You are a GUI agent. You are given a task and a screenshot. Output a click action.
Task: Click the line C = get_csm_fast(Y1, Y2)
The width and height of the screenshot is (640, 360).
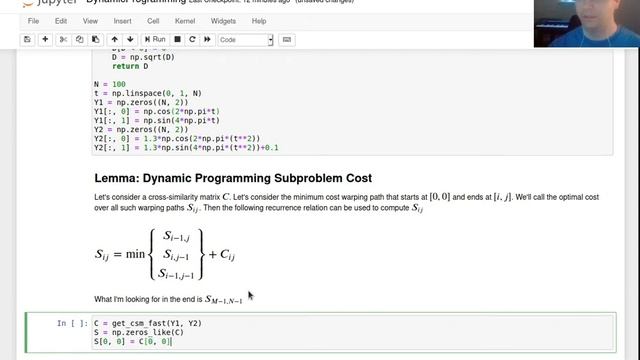tap(148, 323)
